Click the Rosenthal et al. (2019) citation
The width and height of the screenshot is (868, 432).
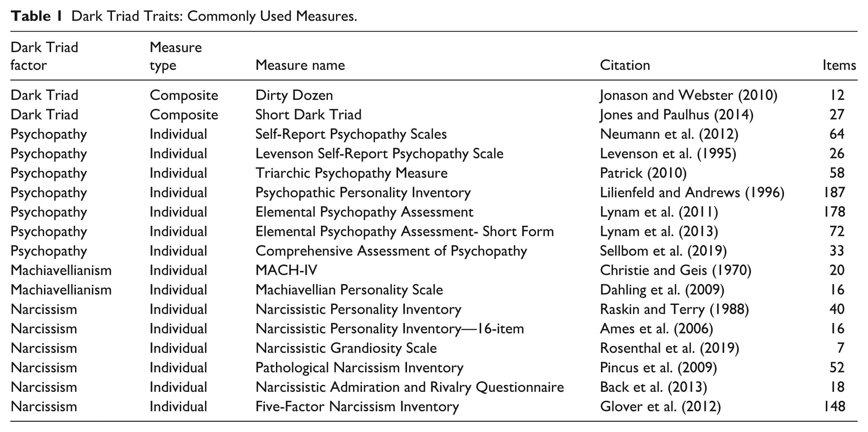670,348
